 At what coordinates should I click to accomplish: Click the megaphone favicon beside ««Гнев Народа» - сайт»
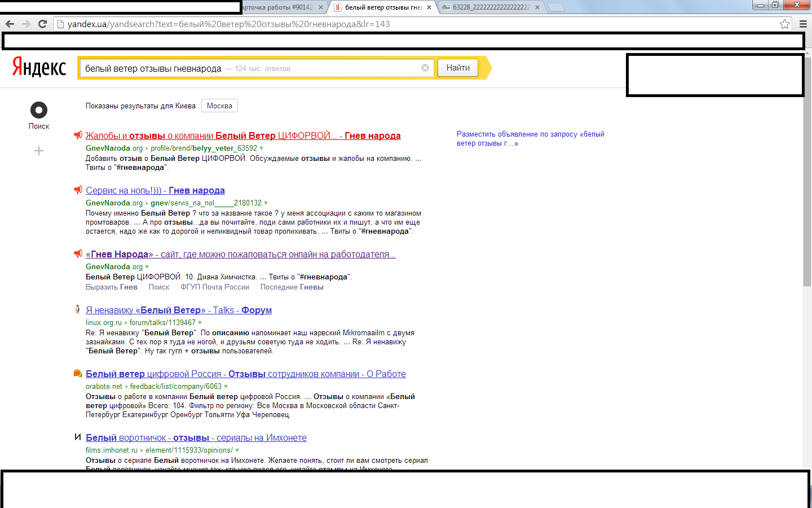click(78, 253)
